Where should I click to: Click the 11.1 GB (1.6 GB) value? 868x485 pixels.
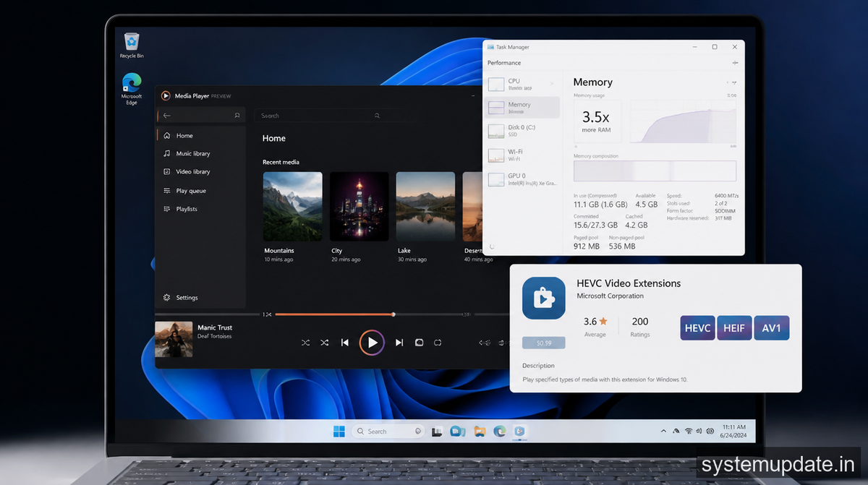599,205
